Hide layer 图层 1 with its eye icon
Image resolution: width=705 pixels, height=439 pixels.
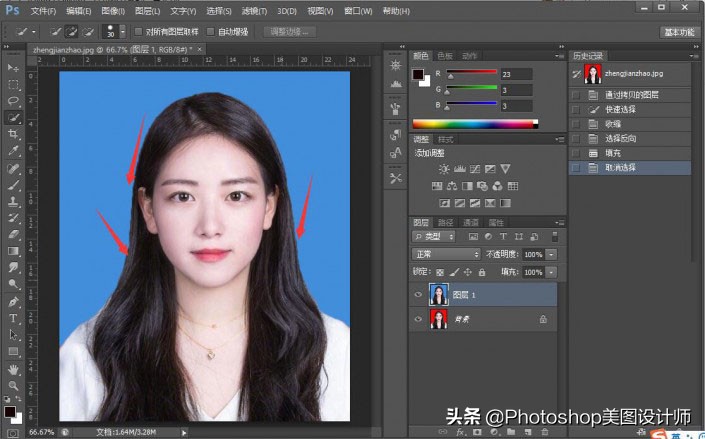418,294
